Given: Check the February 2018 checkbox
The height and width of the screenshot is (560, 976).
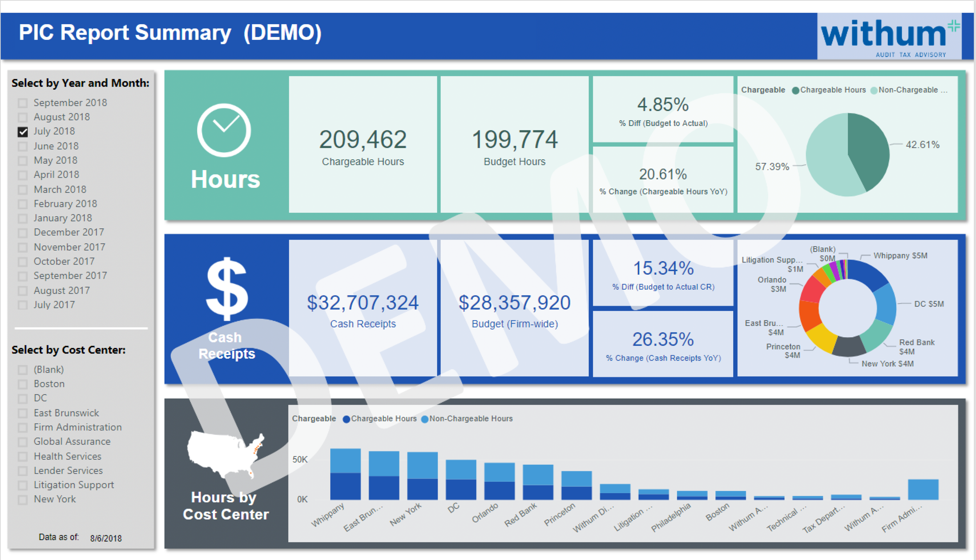Looking at the screenshot, I should (x=23, y=204).
